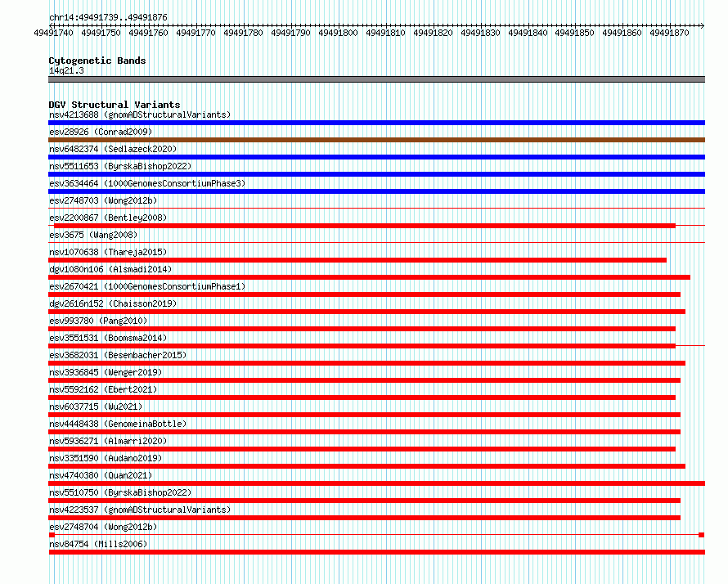Viewport: 728px width, 584px height.
Task: Click the red bar of nsv3351590
Action: click(x=366, y=466)
